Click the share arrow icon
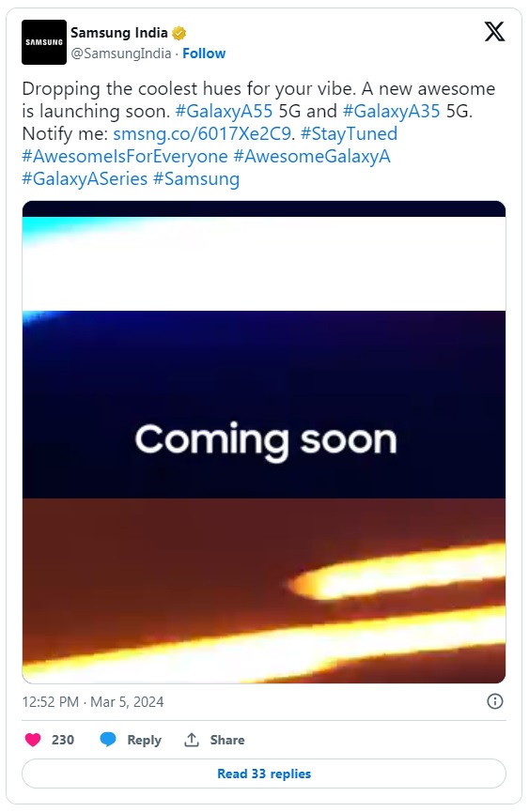Image resolution: width=529 pixels, height=812 pixels. 192,740
